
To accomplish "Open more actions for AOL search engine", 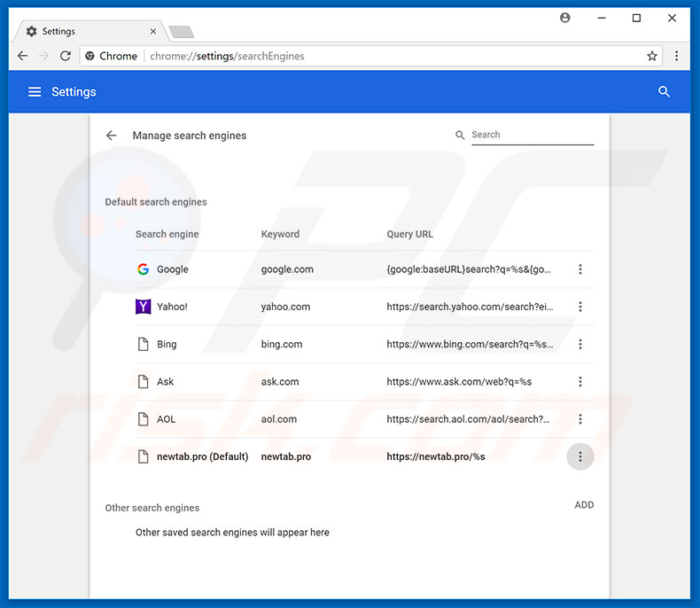I will [580, 419].
